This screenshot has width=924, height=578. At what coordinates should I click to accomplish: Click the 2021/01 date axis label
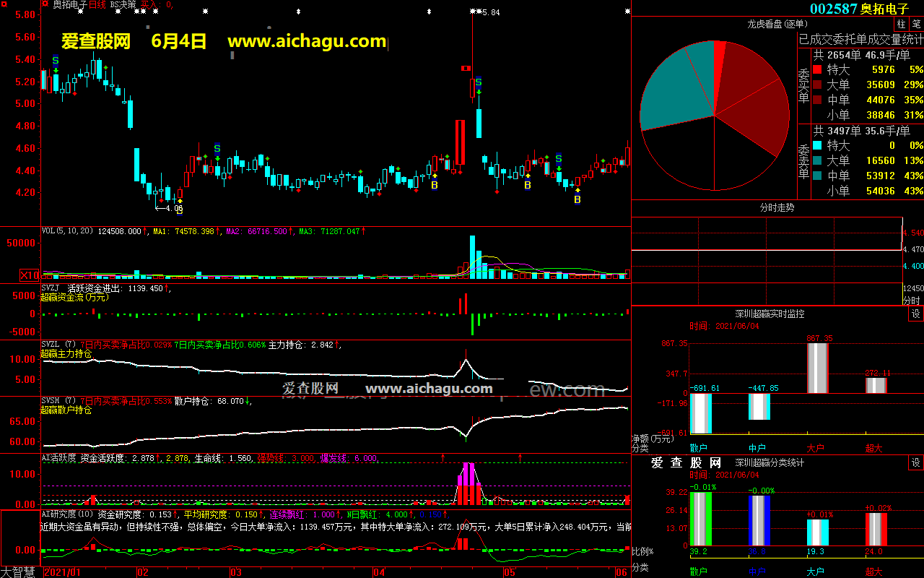pyautogui.click(x=63, y=572)
